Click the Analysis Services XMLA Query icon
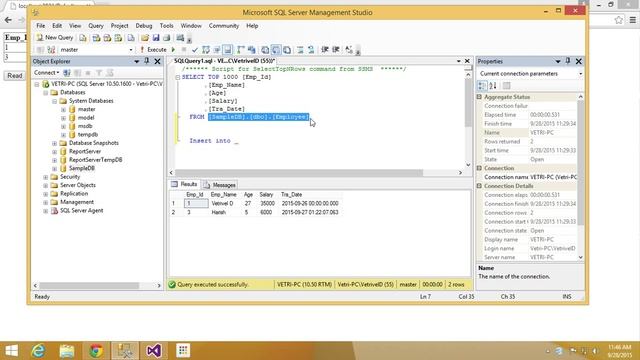Screen dimensions: 640x360 click(x=118, y=38)
